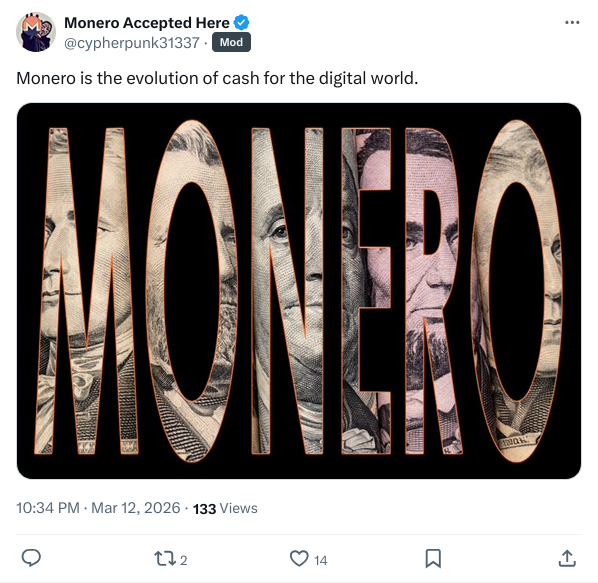The width and height of the screenshot is (598, 583).
Task: Open the Monero Accepted Here display name
Action: pyautogui.click(x=147, y=23)
